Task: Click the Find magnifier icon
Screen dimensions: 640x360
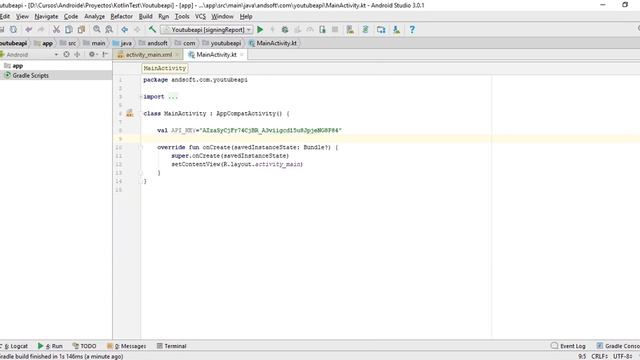Action: tap(97, 29)
